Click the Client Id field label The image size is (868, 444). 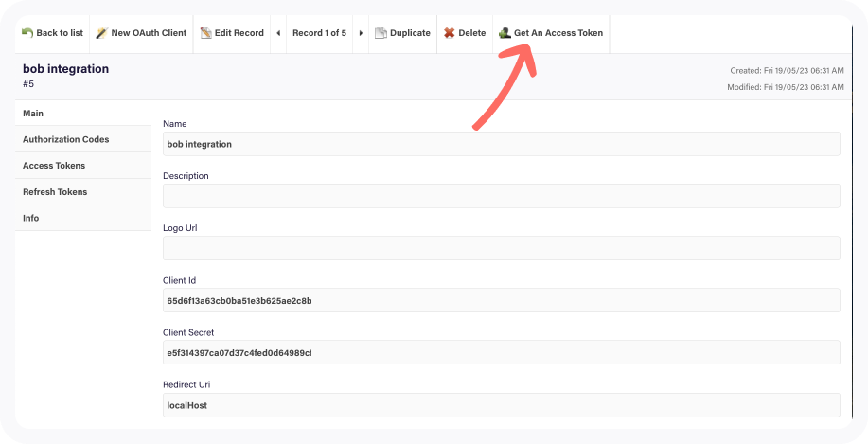coord(180,280)
